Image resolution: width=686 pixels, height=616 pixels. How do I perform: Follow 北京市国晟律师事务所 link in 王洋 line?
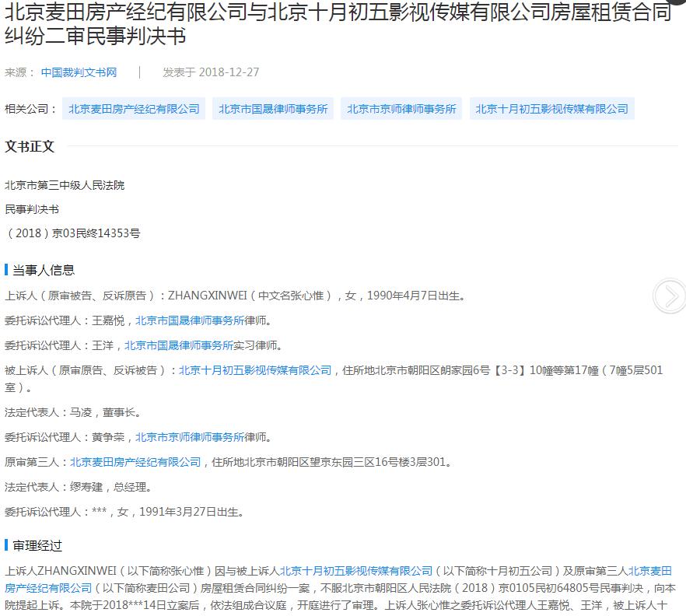[x=179, y=345]
